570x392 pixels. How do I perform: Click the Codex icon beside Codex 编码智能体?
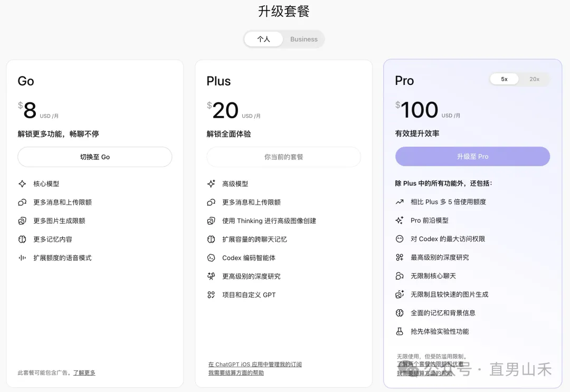[x=211, y=258]
